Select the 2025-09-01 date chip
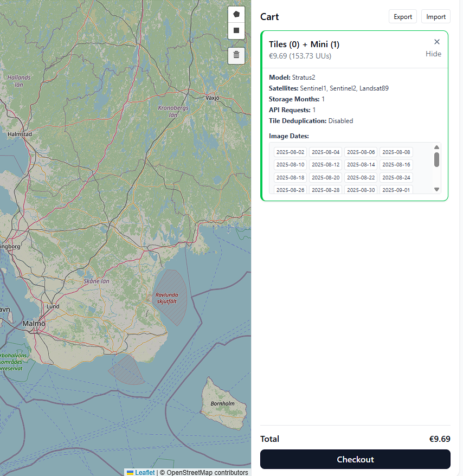463x476 pixels. tap(396, 190)
